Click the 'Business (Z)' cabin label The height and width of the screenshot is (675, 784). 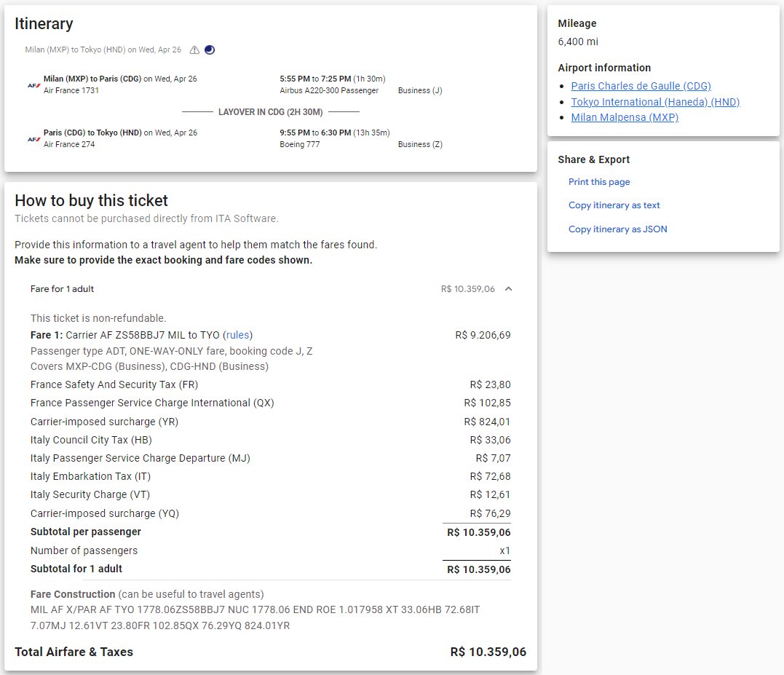tap(420, 144)
